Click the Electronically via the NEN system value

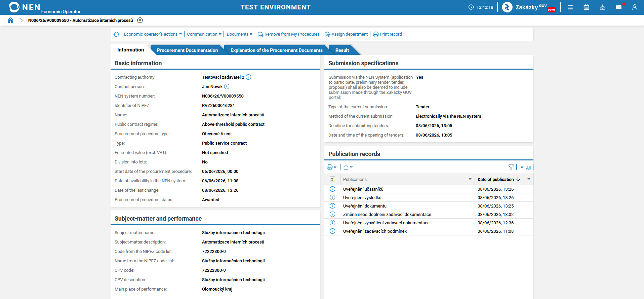click(448, 116)
